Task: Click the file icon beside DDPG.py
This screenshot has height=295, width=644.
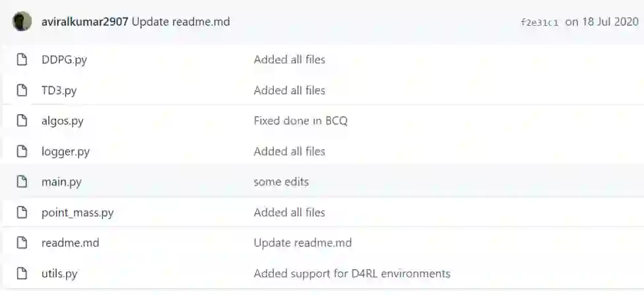Action: [22, 60]
